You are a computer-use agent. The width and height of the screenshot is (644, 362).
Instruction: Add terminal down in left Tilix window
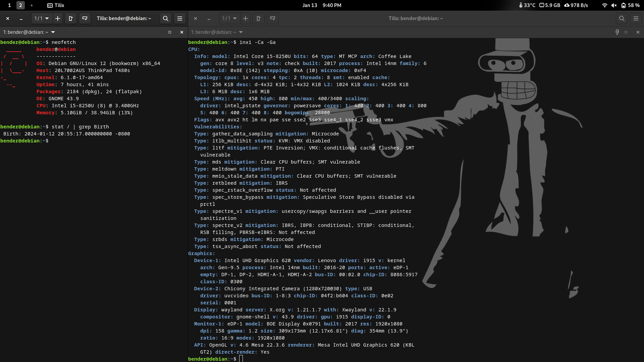click(x=85, y=18)
